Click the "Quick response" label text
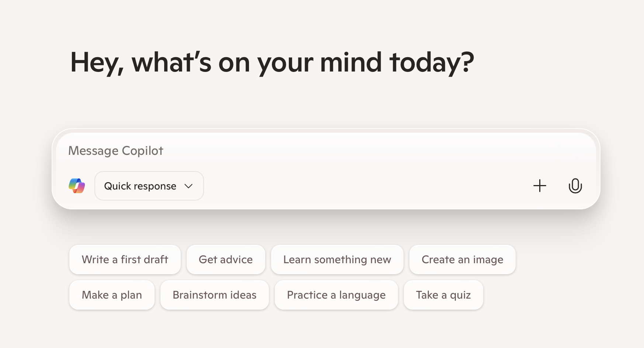 tap(140, 186)
